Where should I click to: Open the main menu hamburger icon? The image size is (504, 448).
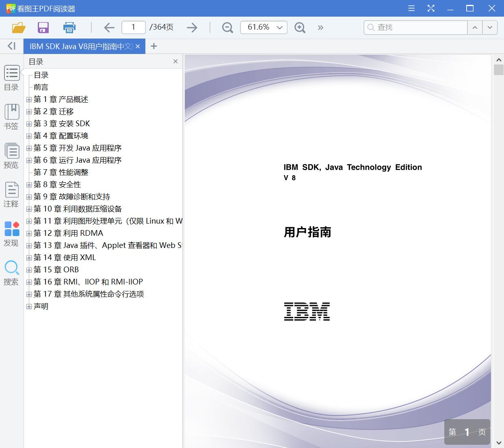[411, 8]
